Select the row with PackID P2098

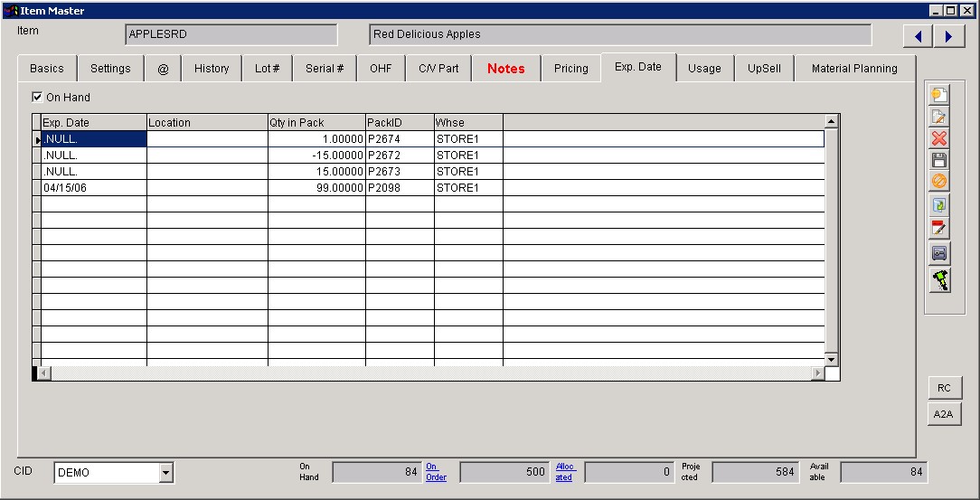tap(400, 188)
